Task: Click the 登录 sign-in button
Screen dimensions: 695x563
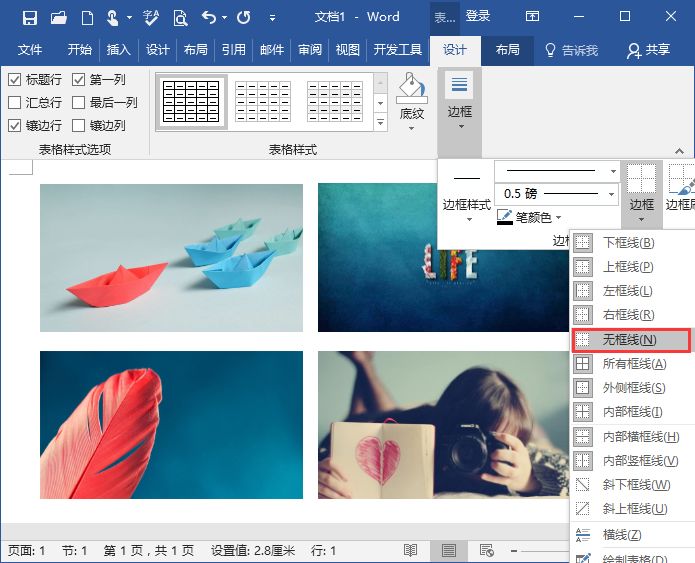Action: tap(478, 17)
